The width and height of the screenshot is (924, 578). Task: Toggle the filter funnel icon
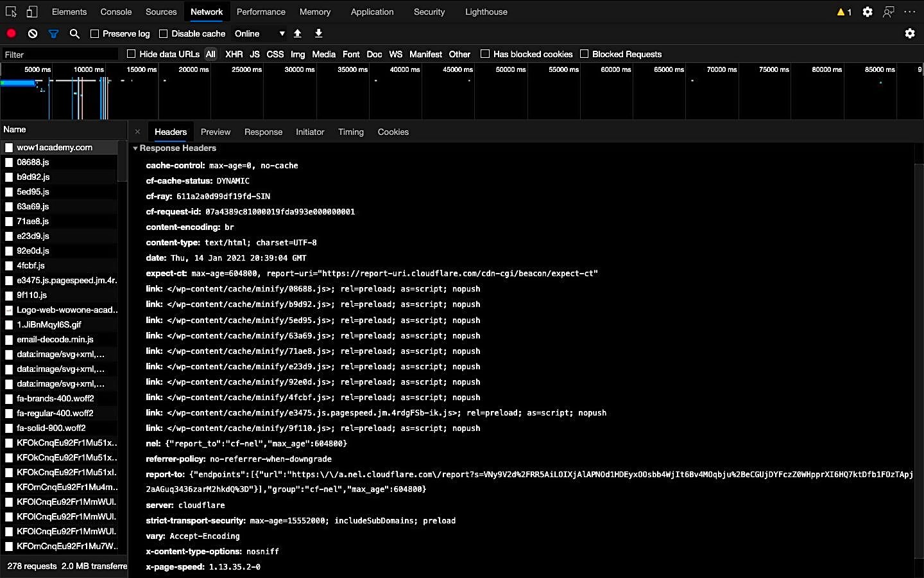click(54, 33)
